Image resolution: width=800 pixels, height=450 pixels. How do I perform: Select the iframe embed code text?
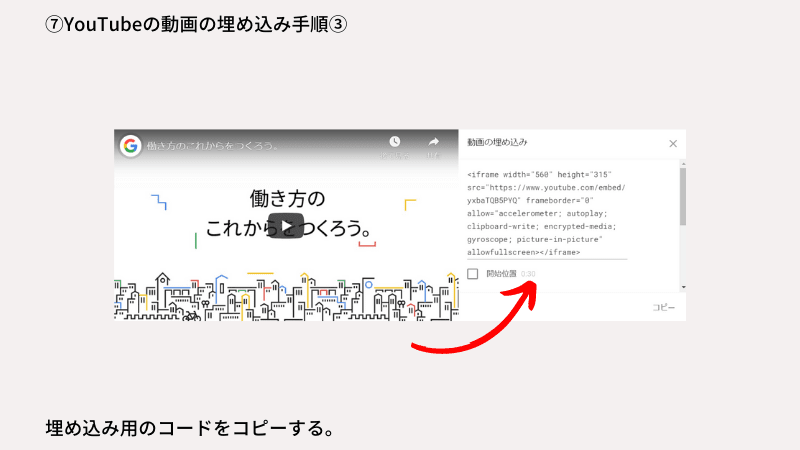(546, 213)
